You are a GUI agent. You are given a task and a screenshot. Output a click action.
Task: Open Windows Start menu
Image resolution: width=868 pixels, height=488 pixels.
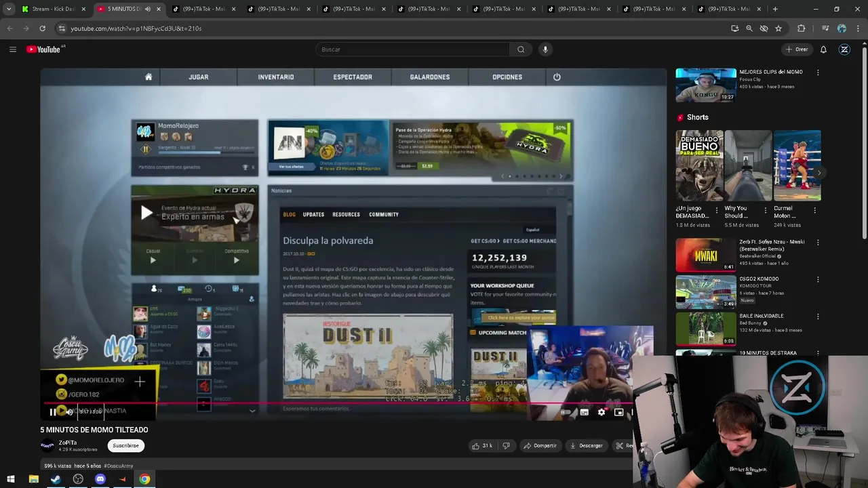[x=11, y=479]
